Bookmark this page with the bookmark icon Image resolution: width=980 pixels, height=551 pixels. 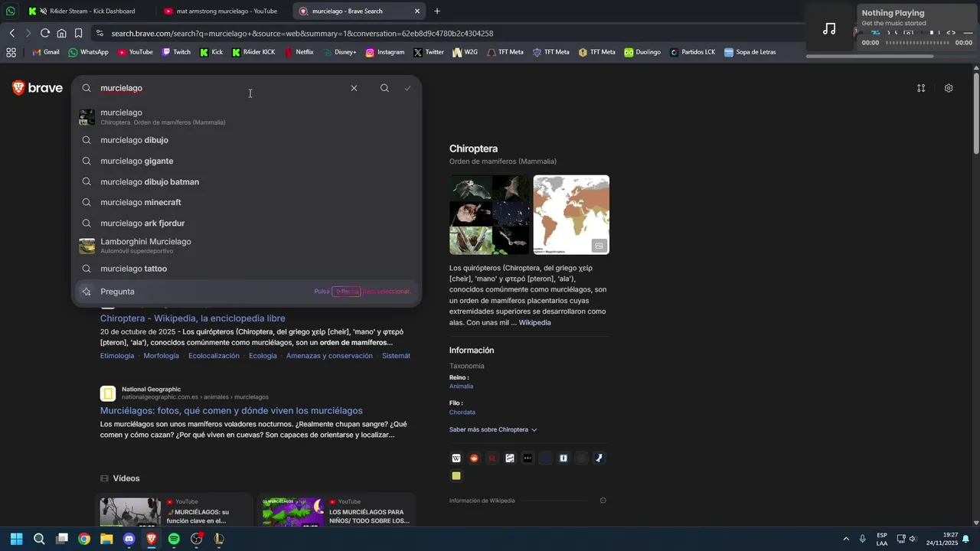point(78,33)
